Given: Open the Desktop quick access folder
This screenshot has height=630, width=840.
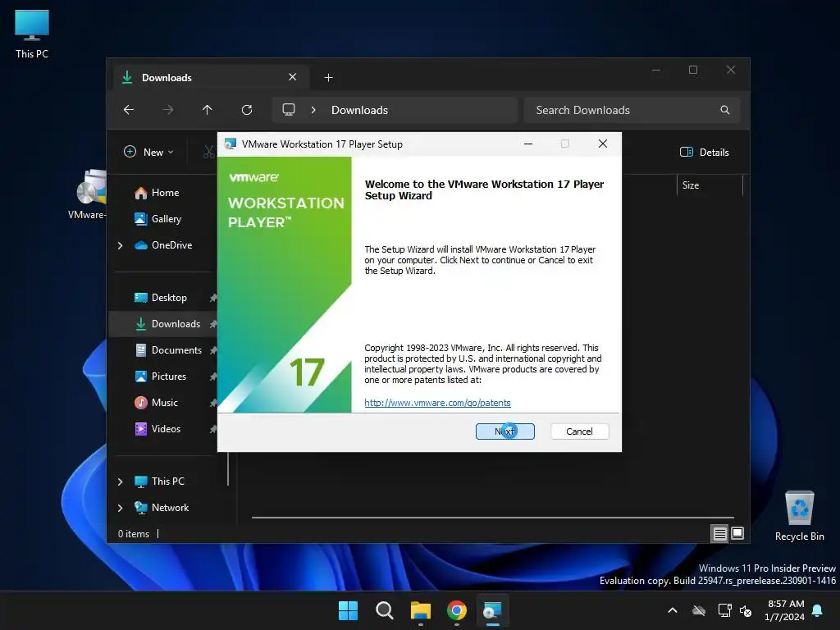Looking at the screenshot, I should (x=169, y=298).
